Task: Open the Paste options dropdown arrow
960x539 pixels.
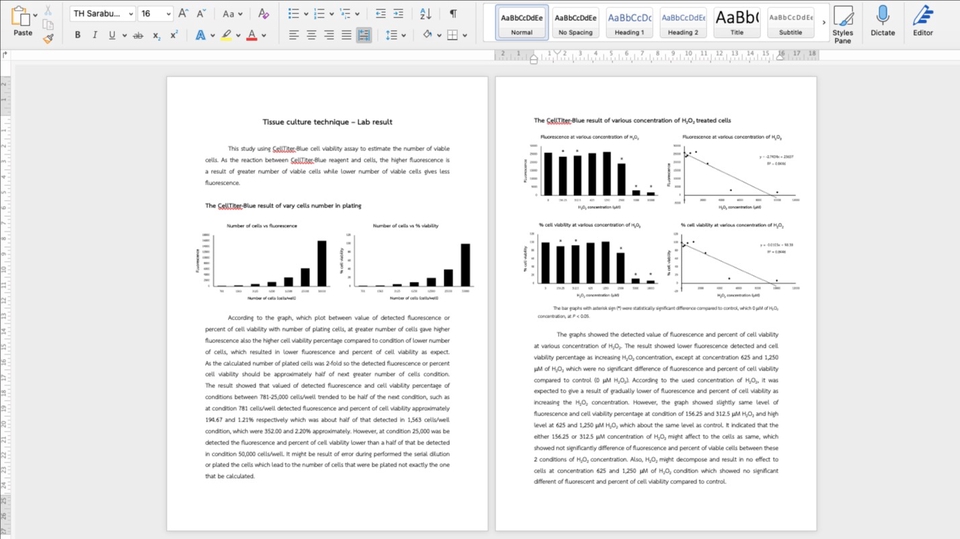Action: (x=36, y=15)
